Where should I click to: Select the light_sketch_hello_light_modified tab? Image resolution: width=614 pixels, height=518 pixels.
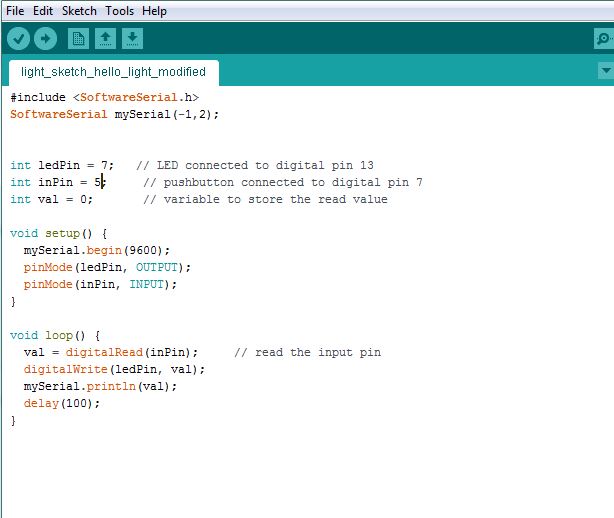click(x=114, y=72)
